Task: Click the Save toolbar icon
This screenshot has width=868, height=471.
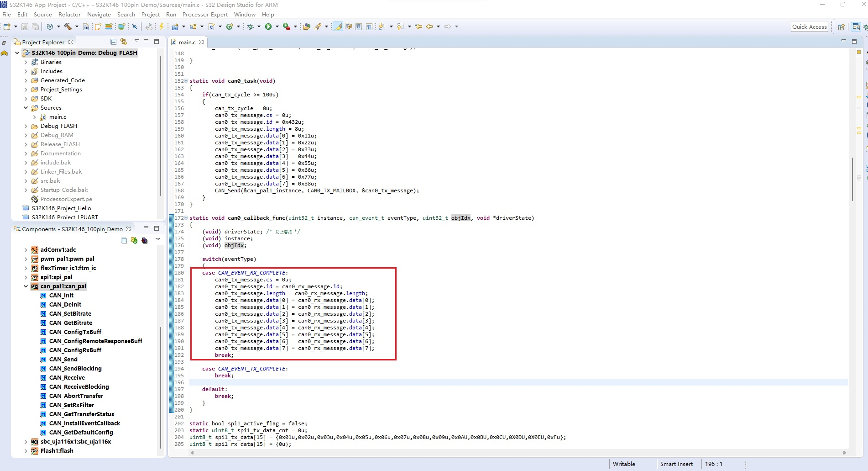Action: click(x=25, y=26)
